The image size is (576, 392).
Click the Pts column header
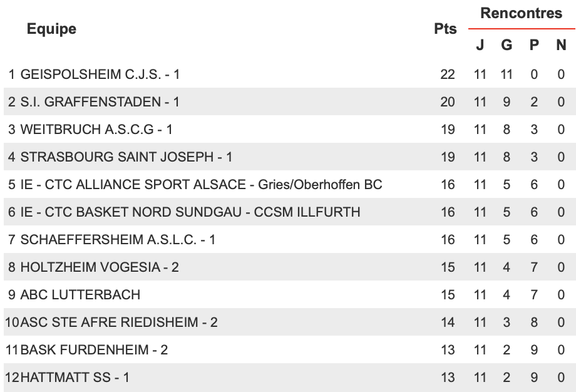point(445,29)
